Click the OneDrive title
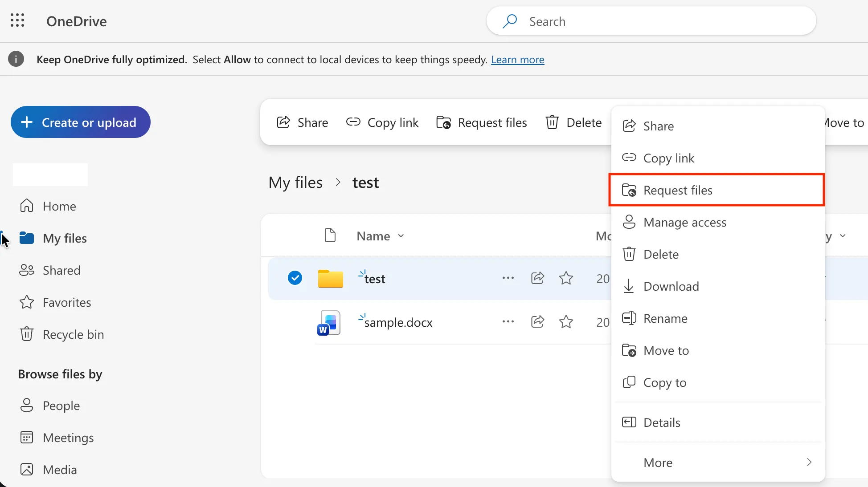The height and width of the screenshot is (487, 868). pos(77,21)
